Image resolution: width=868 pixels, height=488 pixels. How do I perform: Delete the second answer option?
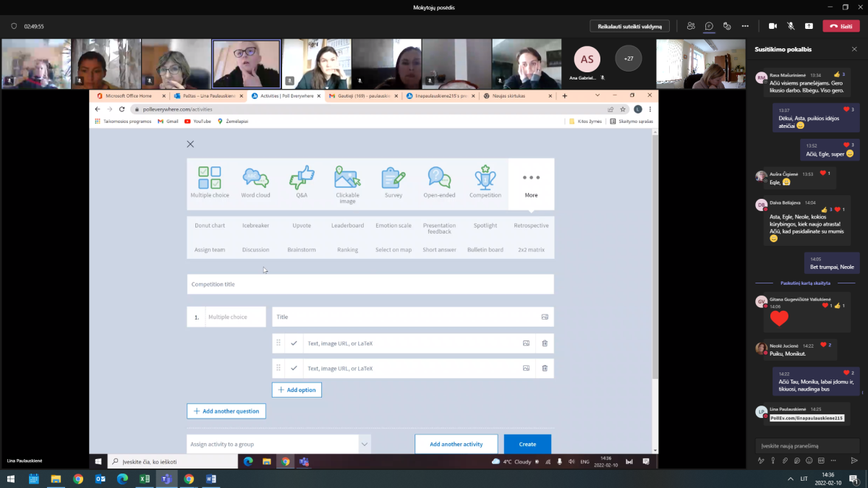click(x=545, y=369)
